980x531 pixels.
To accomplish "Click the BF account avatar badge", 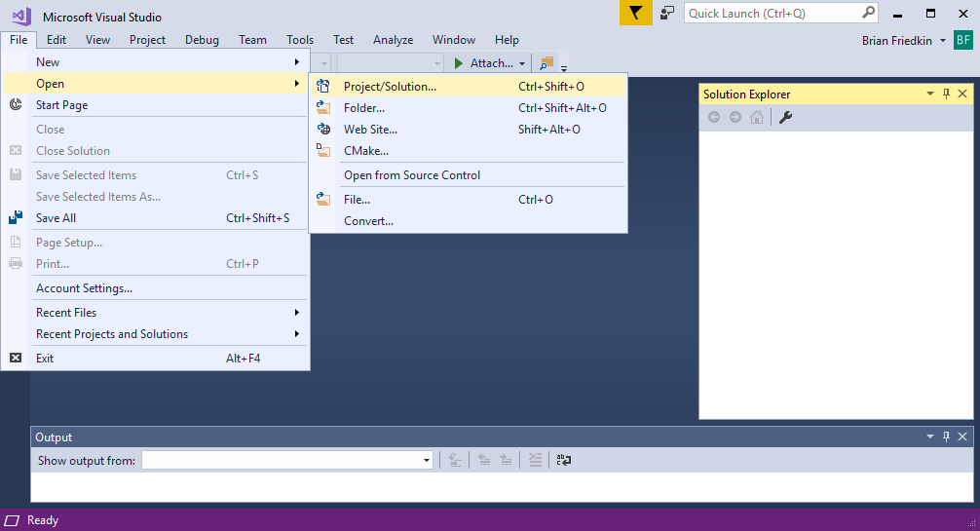I will (963, 40).
